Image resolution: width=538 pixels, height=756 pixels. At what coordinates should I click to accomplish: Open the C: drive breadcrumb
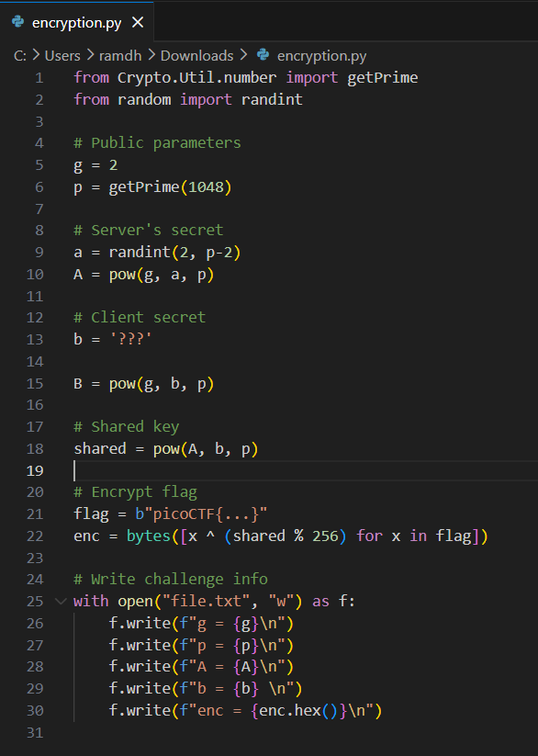pos(20,56)
